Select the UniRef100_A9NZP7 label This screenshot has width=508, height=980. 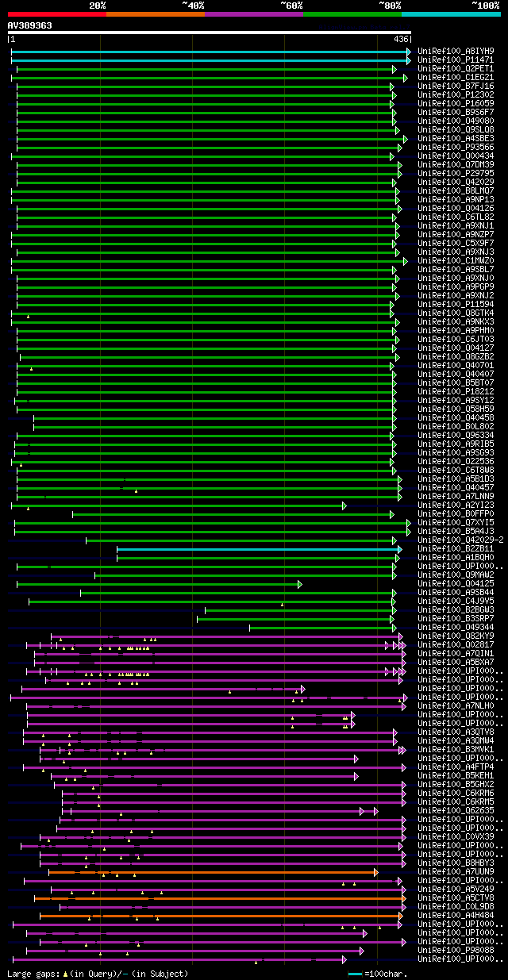click(457, 234)
